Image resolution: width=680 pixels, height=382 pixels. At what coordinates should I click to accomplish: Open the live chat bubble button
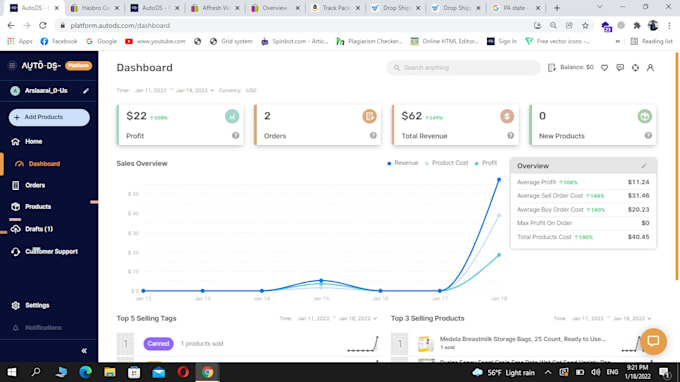coord(653,341)
